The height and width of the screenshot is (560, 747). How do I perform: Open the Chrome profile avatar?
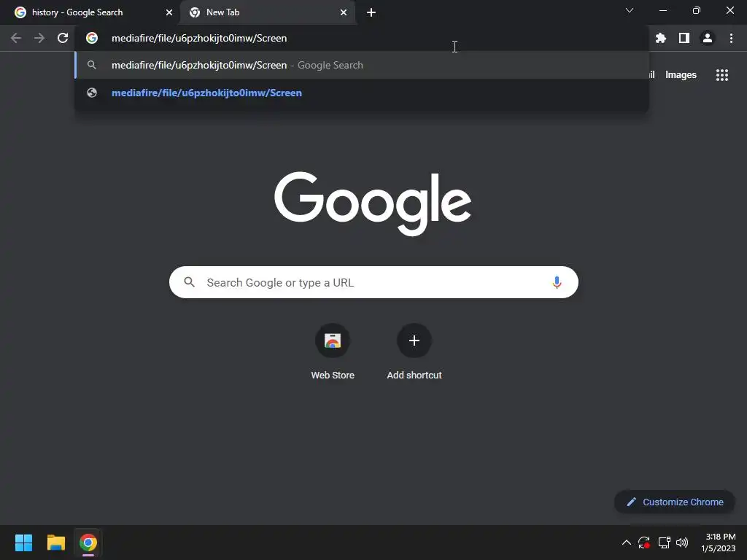tap(708, 38)
